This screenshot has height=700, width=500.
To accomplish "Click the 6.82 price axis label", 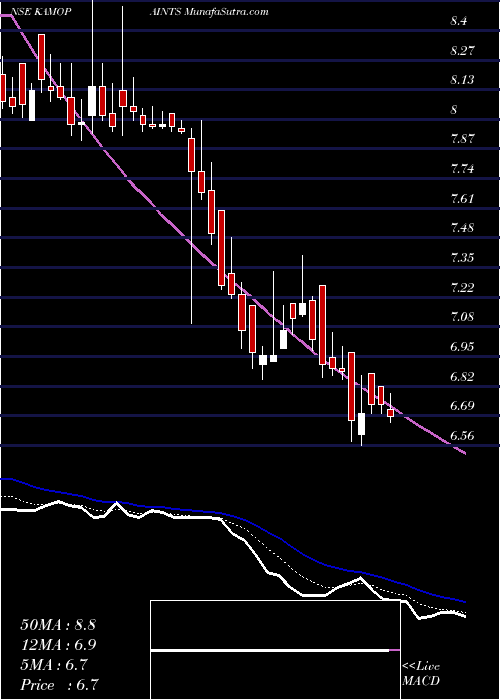I will [x=461, y=376].
